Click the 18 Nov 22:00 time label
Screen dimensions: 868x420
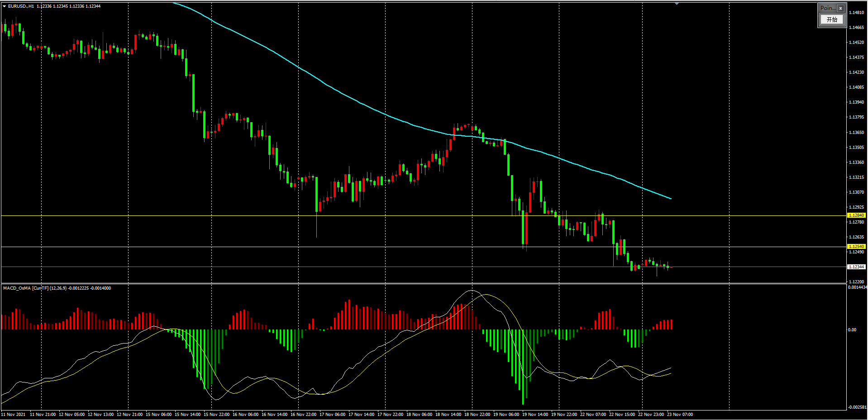(x=477, y=415)
